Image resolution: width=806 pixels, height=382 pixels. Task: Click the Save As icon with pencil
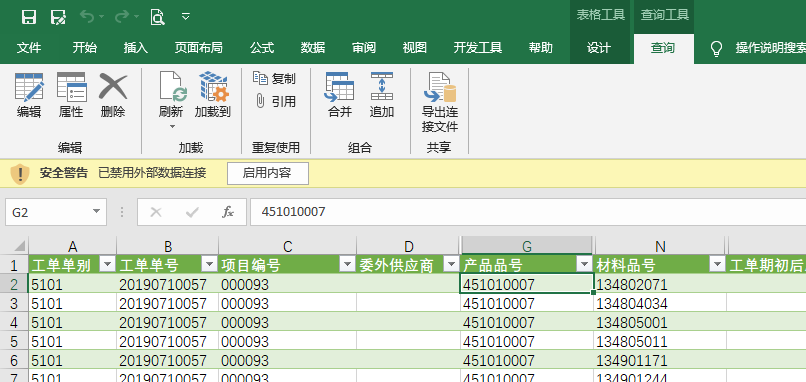58,17
